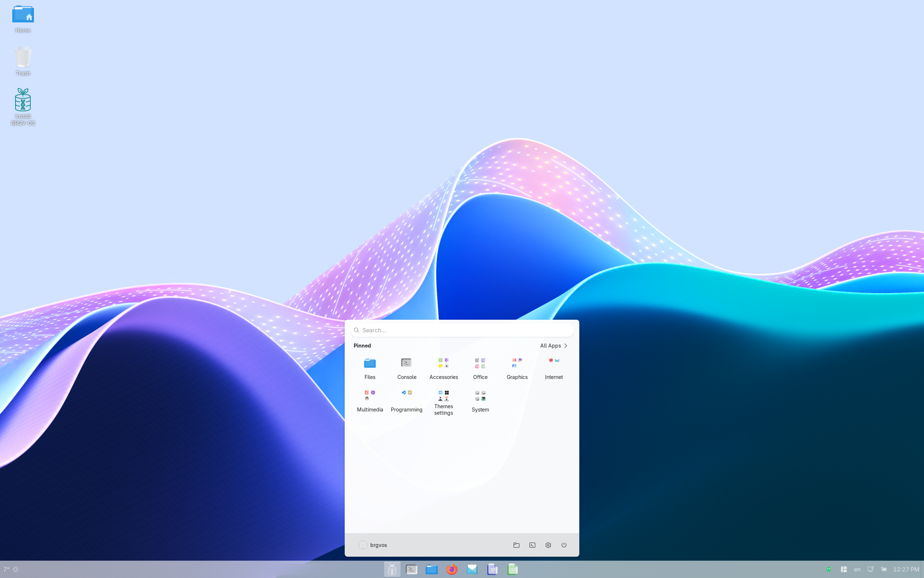924x578 pixels.
Task: Open battery indicator in tray
Action: pyautogui.click(x=884, y=569)
